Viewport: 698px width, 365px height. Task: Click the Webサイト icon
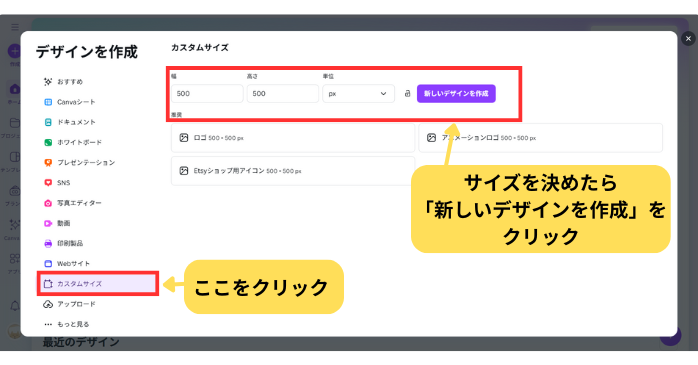point(48,264)
